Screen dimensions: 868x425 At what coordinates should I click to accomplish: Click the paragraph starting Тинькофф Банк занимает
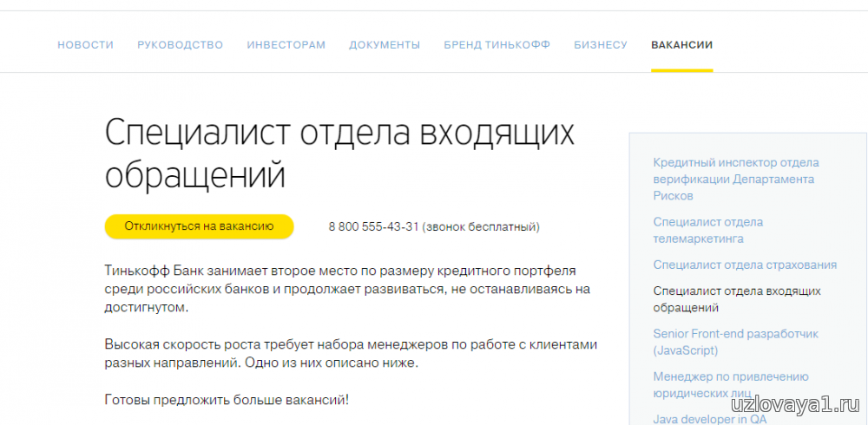coord(348,290)
